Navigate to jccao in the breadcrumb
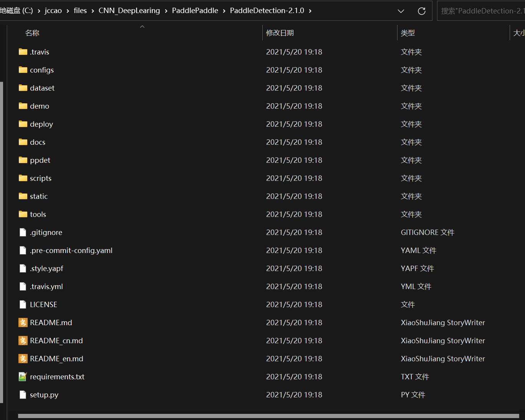This screenshot has width=525, height=420. (x=53, y=11)
